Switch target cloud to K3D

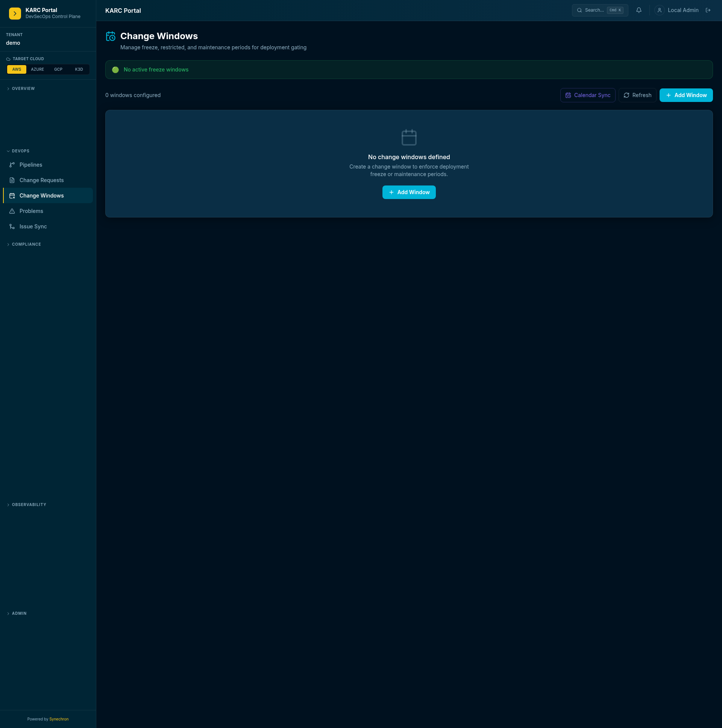[x=79, y=69]
